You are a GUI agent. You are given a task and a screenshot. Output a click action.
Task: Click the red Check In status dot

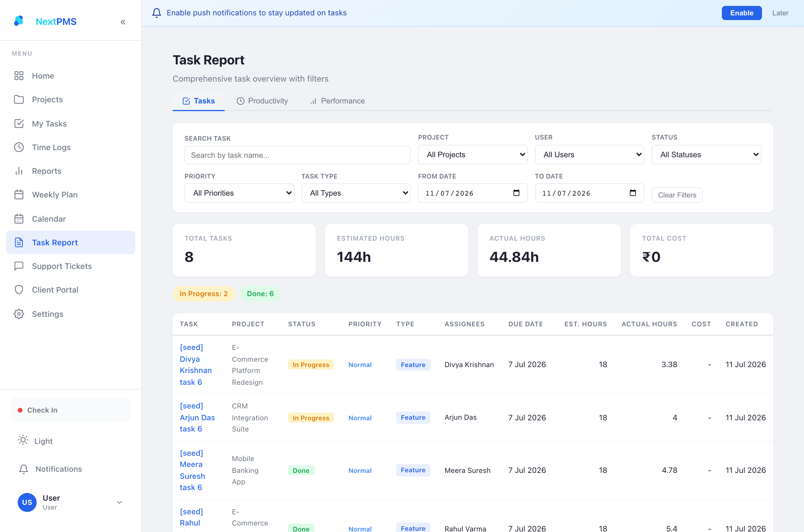20,410
